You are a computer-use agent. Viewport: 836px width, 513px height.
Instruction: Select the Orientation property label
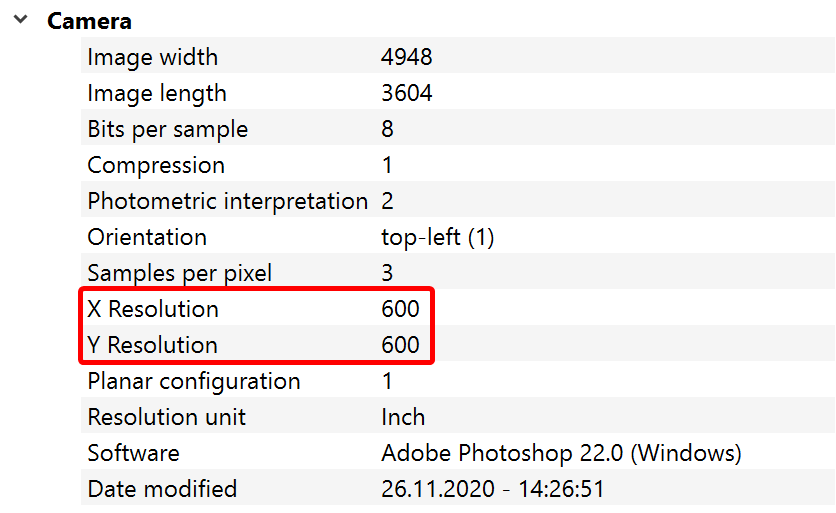(x=147, y=237)
